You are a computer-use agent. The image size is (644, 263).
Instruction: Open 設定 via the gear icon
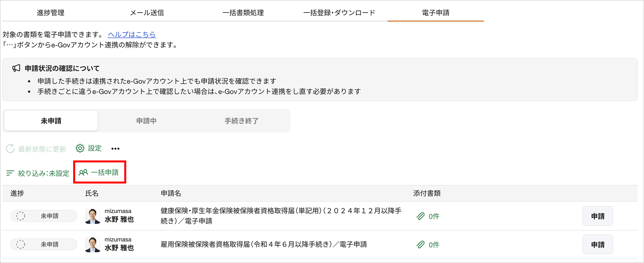[81, 148]
